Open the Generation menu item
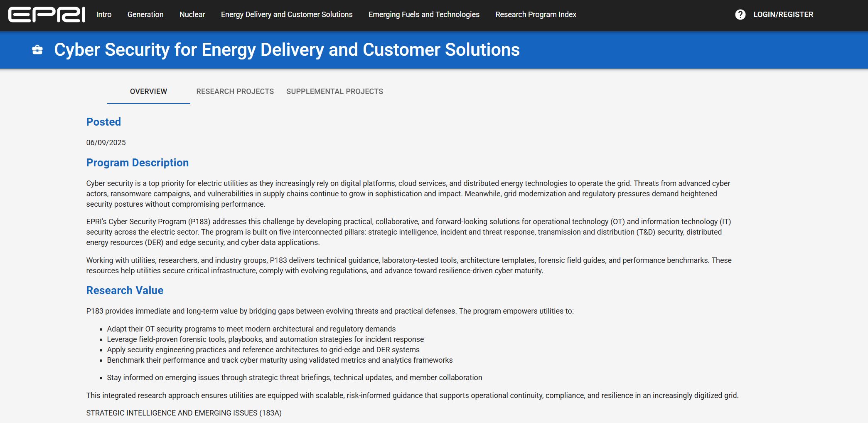Viewport: 868px width, 423px height. click(145, 15)
